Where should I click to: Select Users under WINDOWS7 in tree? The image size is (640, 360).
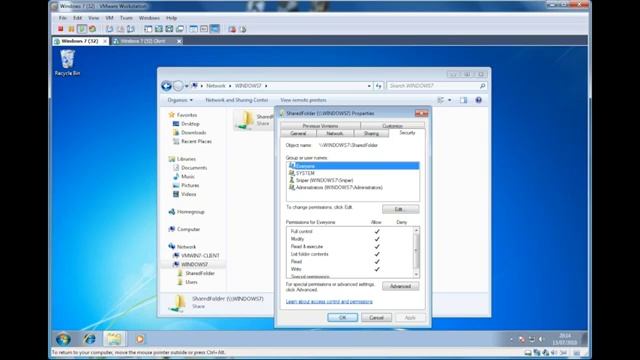pyautogui.click(x=191, y=282)
